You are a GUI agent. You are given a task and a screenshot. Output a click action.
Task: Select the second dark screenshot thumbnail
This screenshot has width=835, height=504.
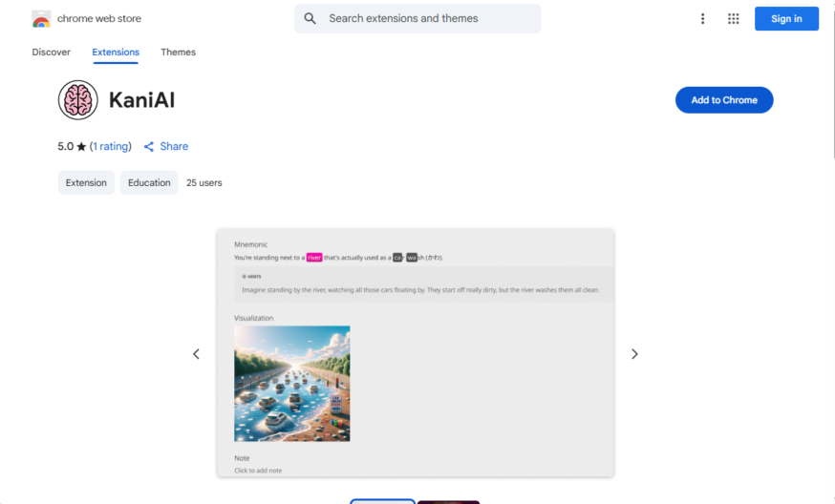448,502
